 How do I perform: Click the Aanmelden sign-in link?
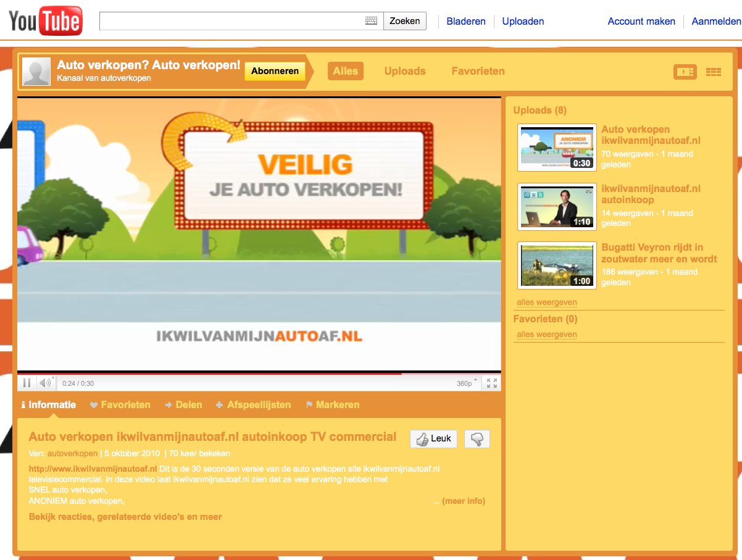coord(716,21)
